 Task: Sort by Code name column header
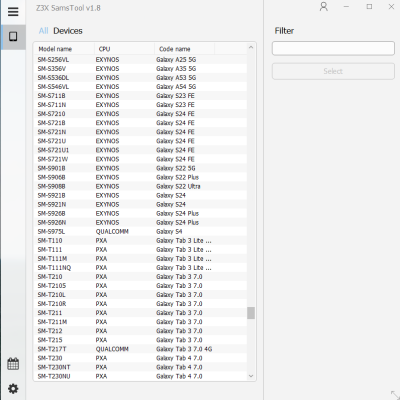(x=184, y=49)
